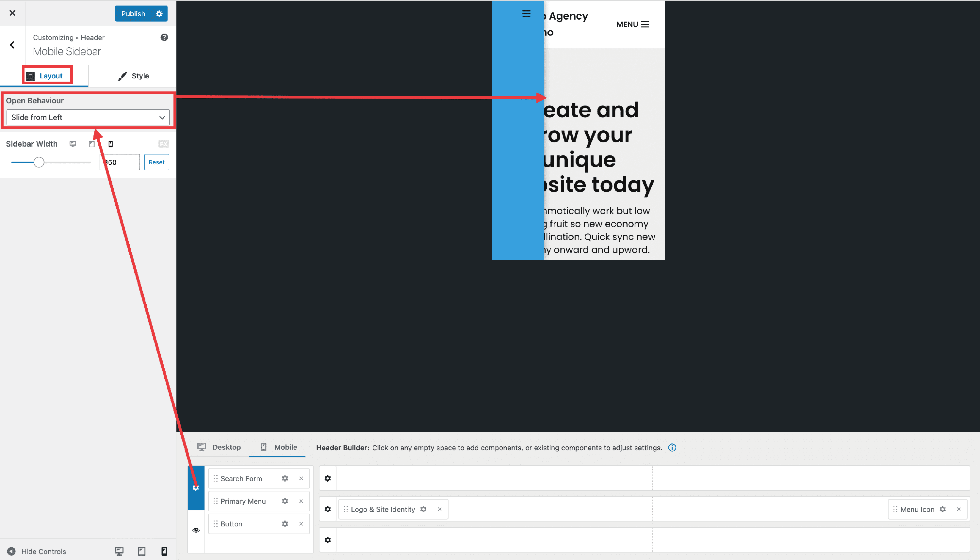980x560 pixels.
Task: Click the customizer help question icon
Action: coord(164,37)
